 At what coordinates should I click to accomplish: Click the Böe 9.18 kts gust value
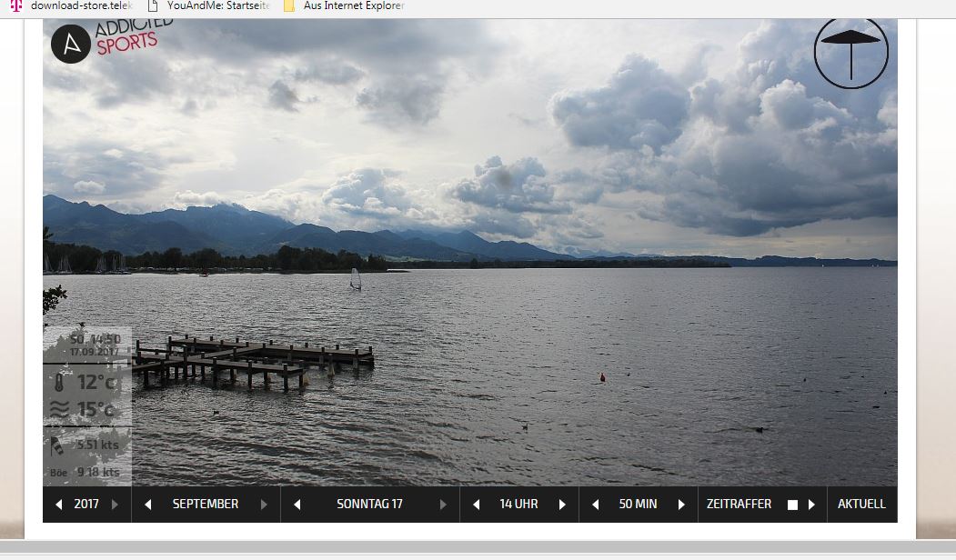coord(85,472)
